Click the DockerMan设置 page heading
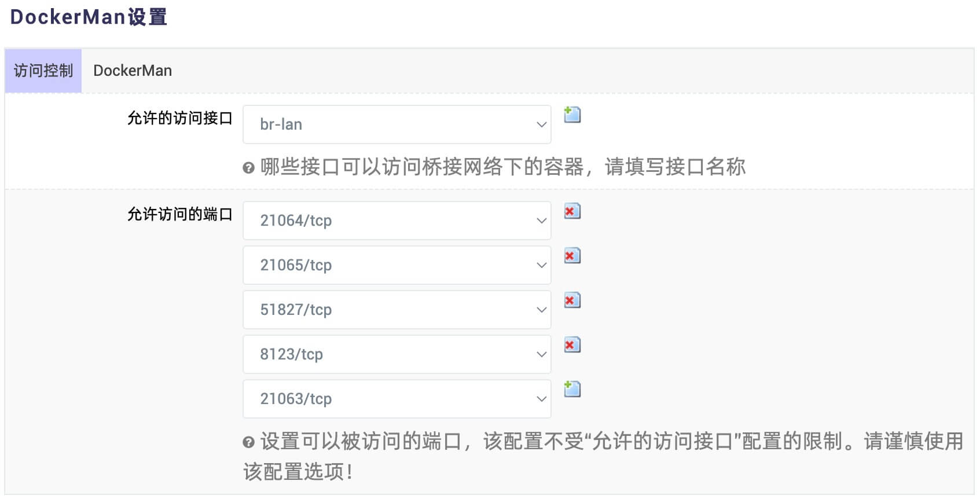 tap(89, 17)
